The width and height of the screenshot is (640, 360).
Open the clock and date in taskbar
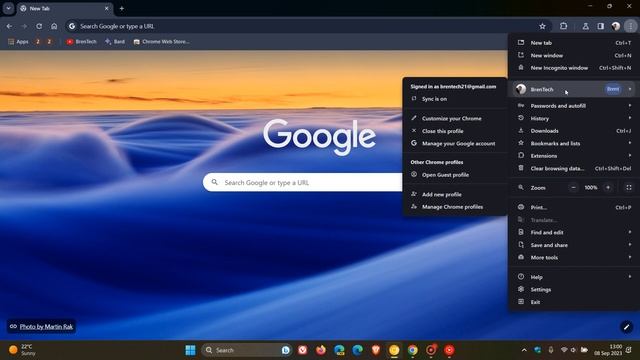[x=608, y=350]
